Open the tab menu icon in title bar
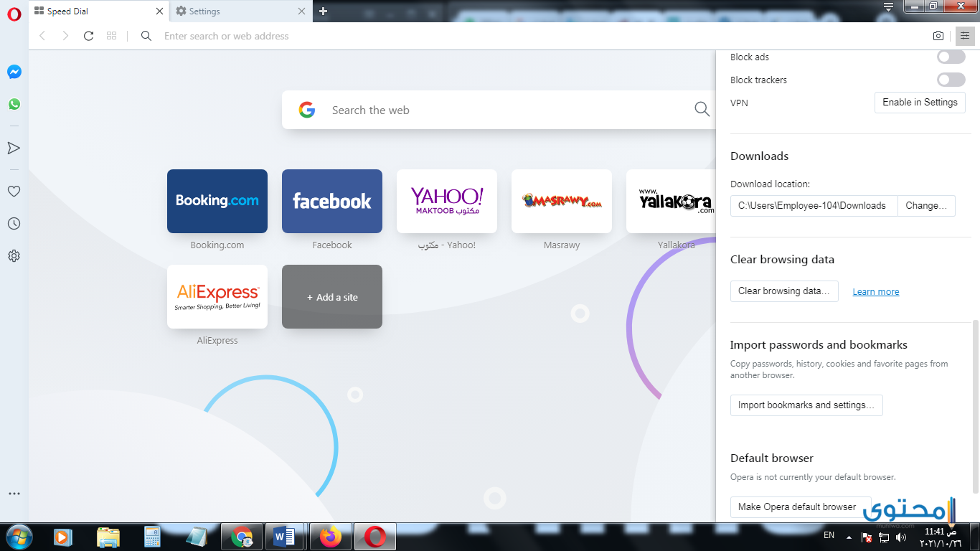Viewport: 980px width, 551px height. point(889,7)
